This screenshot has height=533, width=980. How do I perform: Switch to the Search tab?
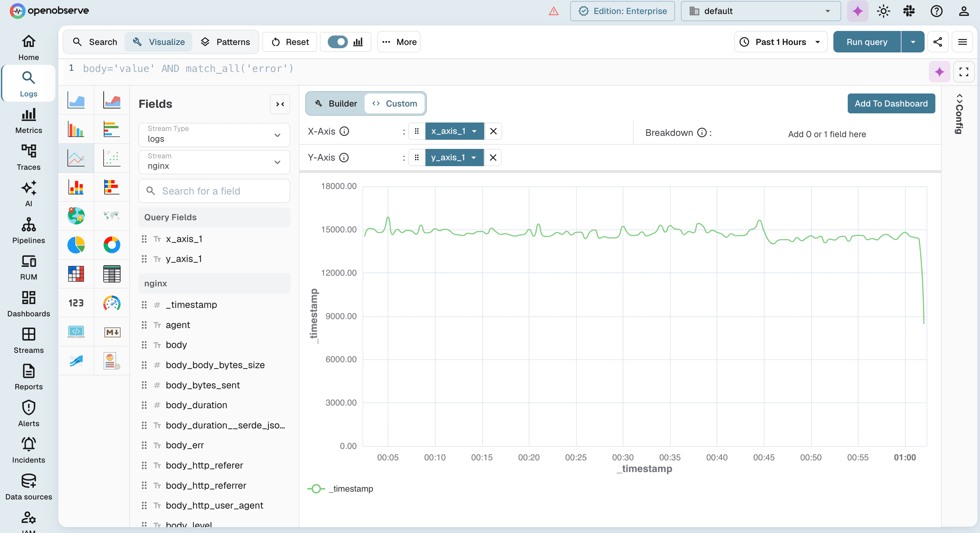tap(95, 42)
